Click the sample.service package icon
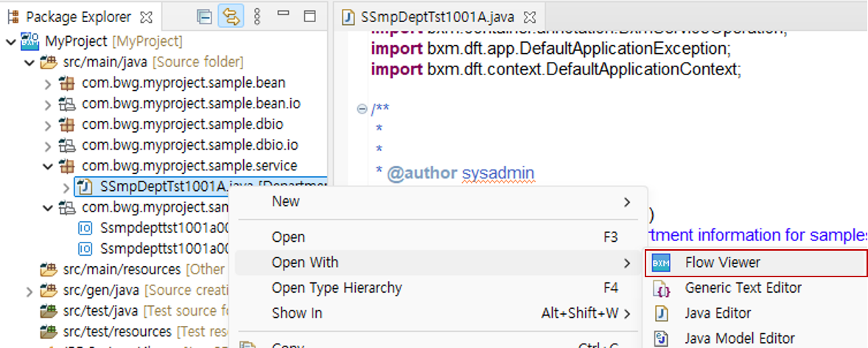This screenshot has width=868, height=348. pyautogui.click(x=67, y=166)
